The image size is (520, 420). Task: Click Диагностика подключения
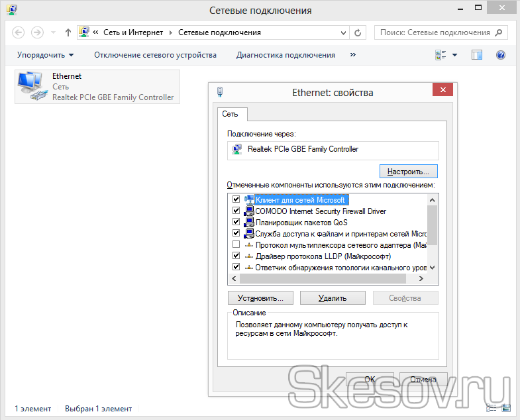286,55
